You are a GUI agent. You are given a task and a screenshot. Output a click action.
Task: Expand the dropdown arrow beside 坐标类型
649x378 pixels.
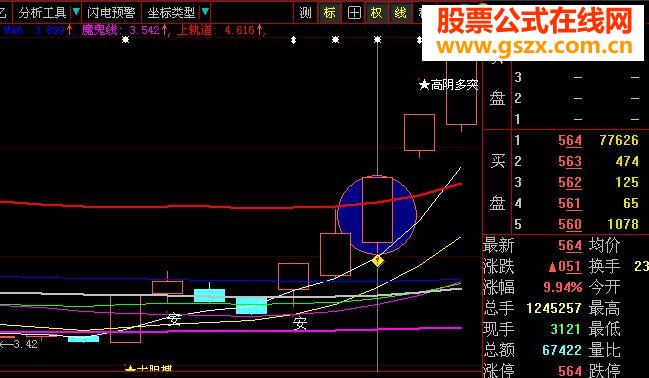[205, 12]
